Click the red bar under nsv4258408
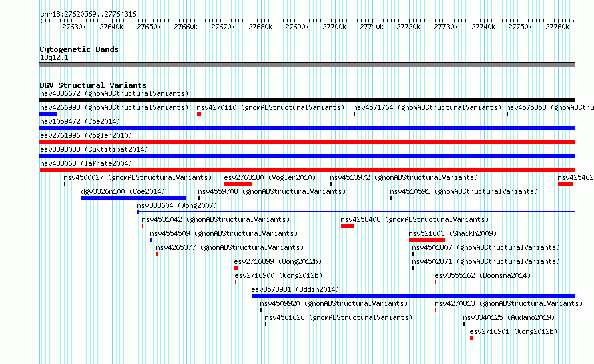Image resolution: width=594 pixels, height=364 pixels. 347,226
